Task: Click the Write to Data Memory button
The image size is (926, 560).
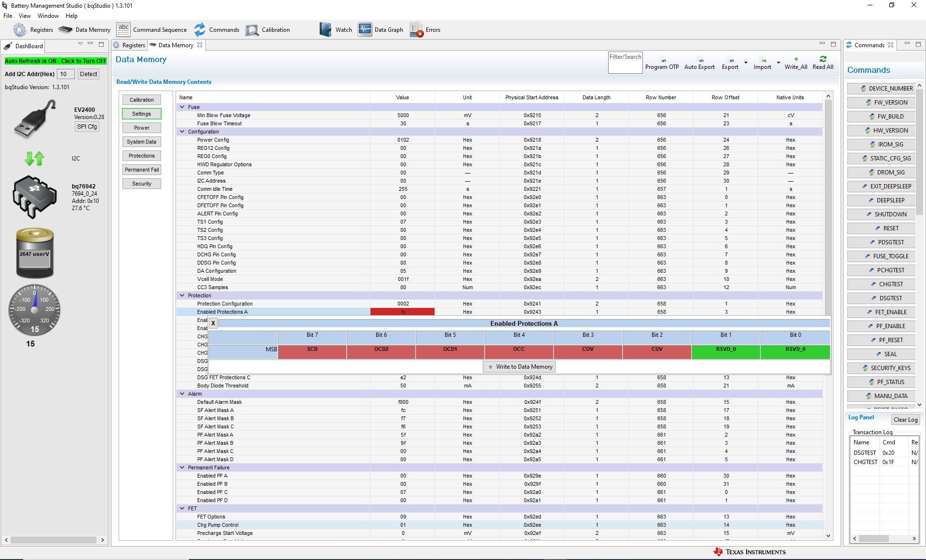Action: click(519, 367)
